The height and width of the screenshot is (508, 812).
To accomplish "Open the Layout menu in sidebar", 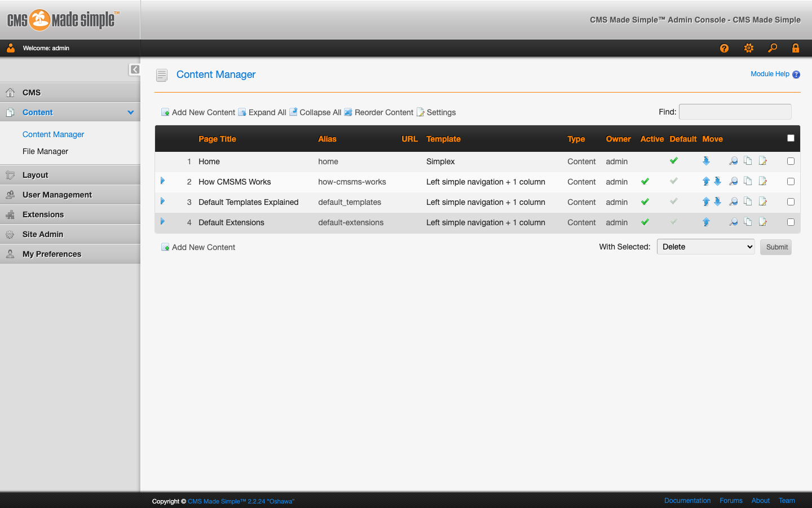I will (70, 175).
